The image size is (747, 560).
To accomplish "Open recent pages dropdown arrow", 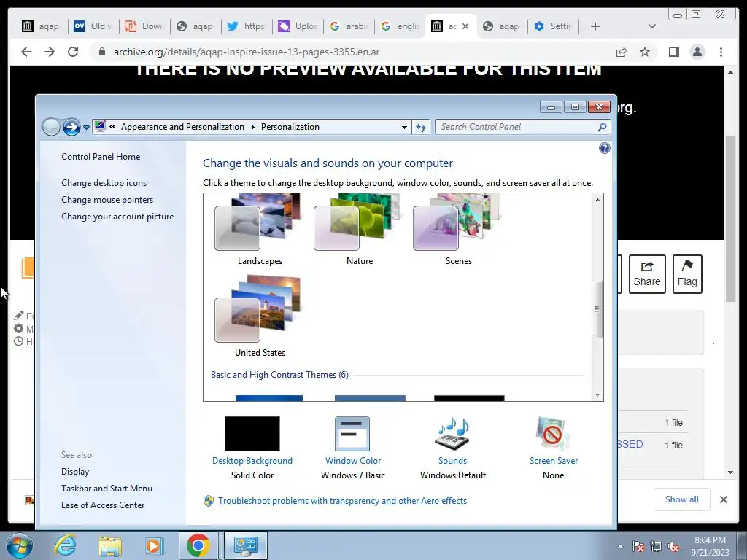I will (x=86, y=127).
